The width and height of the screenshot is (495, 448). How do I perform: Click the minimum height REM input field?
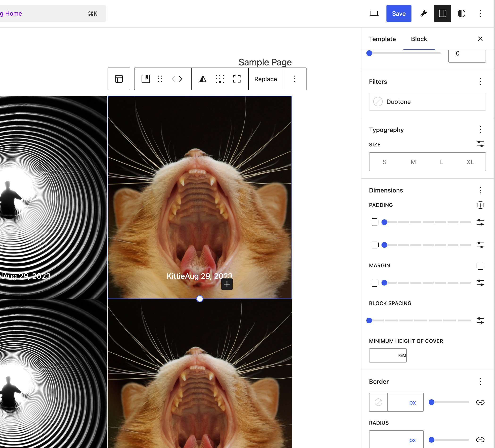click(388, 355)
